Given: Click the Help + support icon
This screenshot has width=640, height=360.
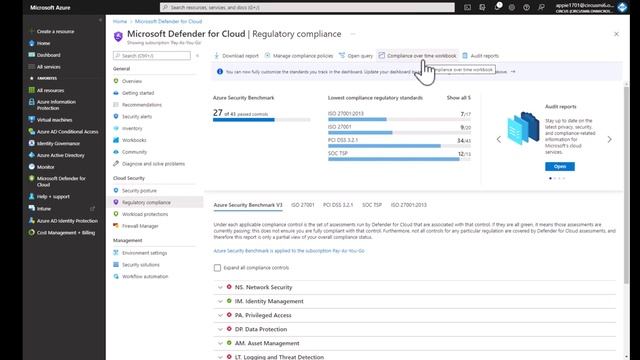Looking at the screenshot, I should 31,196.
